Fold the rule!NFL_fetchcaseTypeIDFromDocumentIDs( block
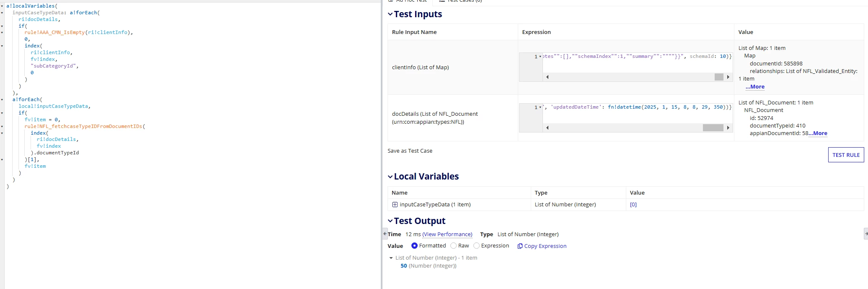The image size is (868, 289). click(x=2, y=127)
